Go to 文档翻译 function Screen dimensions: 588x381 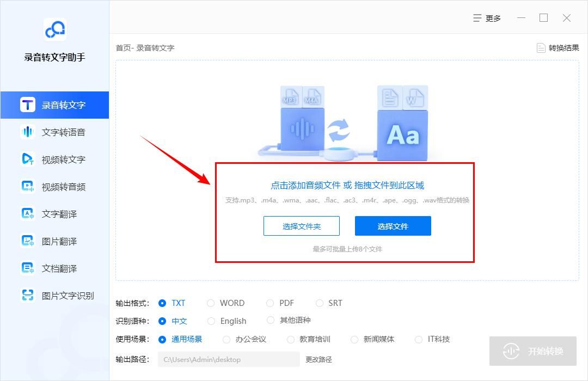tap(55, 268)
